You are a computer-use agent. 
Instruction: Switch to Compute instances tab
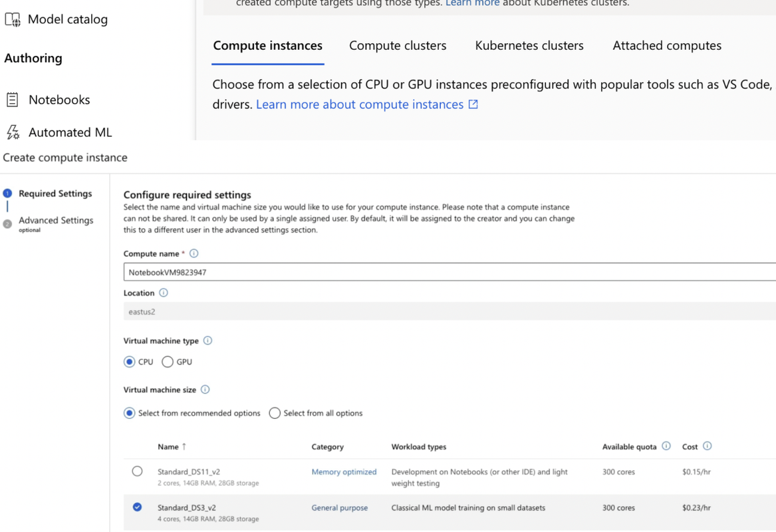[x=268, y=45]
